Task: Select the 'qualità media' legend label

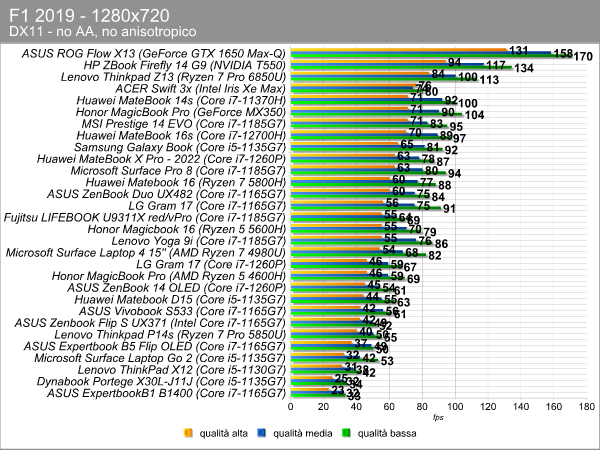Action: tap(303, 433)
